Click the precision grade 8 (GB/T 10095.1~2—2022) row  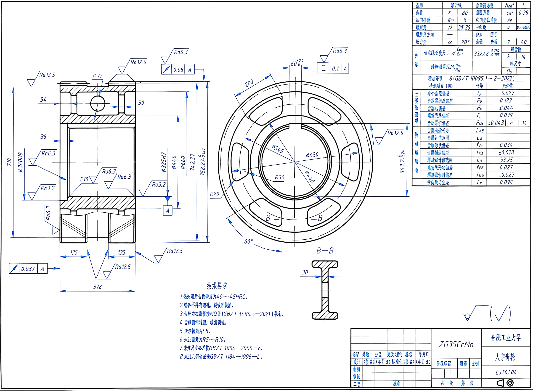[x=471, y=78]
